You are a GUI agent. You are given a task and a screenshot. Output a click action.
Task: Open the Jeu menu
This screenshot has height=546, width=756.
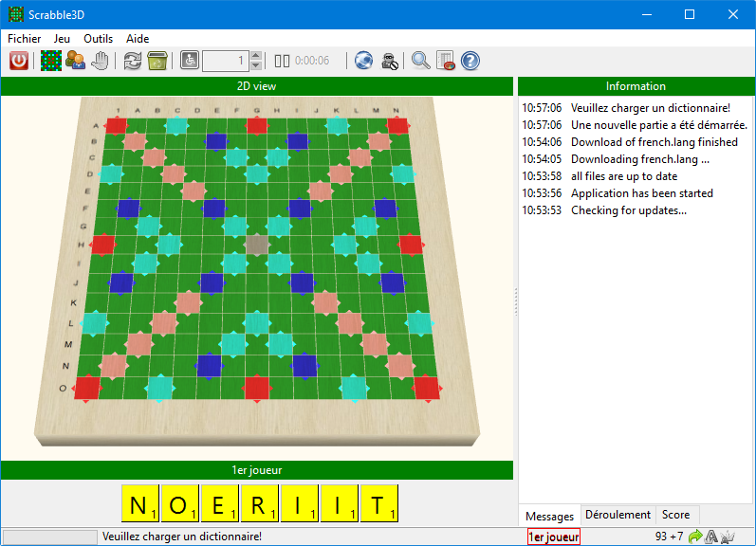point(62,39)
